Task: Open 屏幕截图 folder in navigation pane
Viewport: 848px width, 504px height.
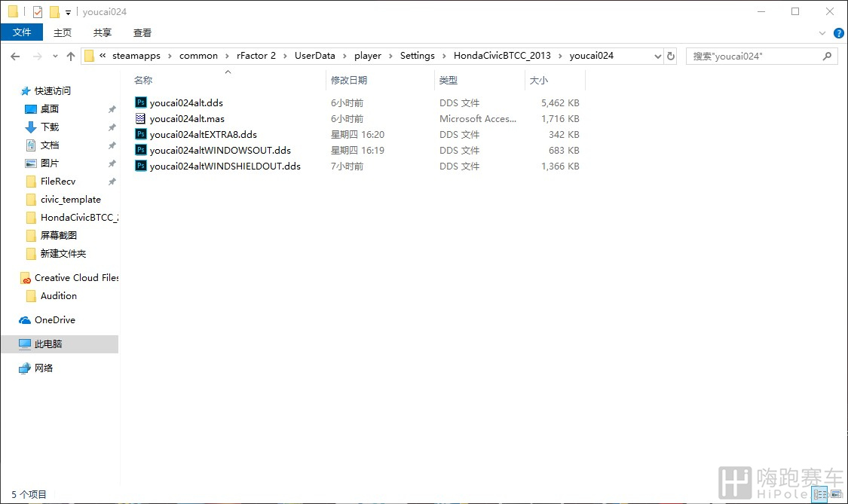Action: pos(58,235)
